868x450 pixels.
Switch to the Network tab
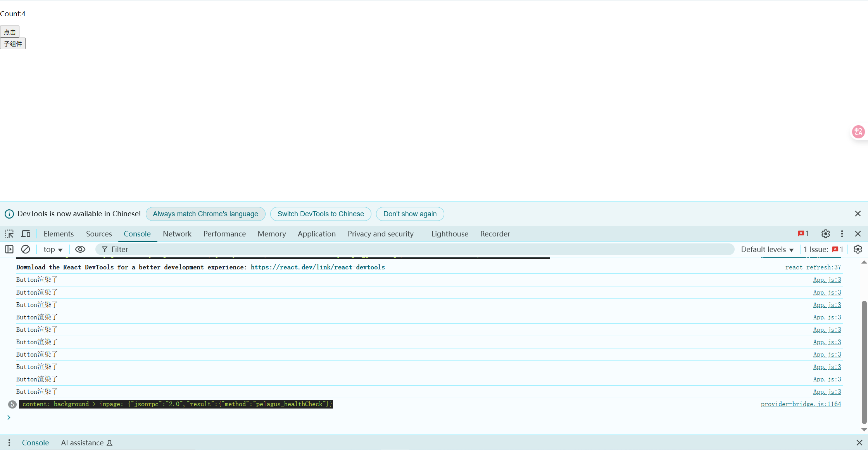point(177,234)
